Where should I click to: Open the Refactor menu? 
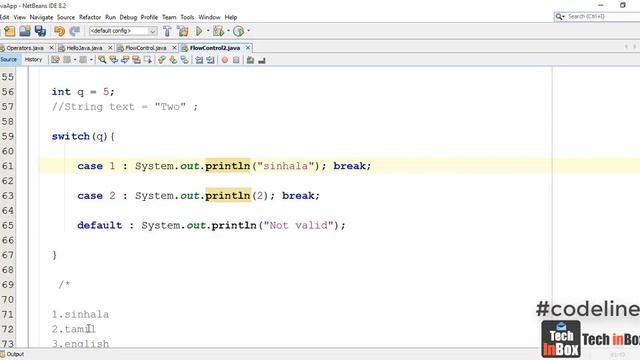tap(90, 17)
